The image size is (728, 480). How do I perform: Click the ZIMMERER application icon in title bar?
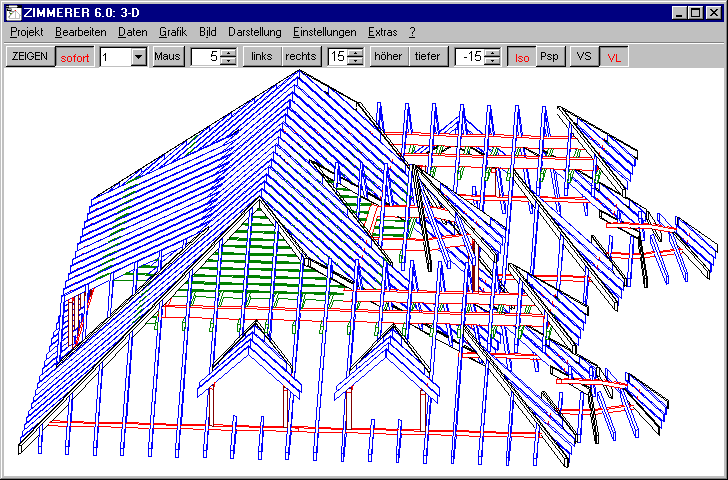[x=15, y=12]
